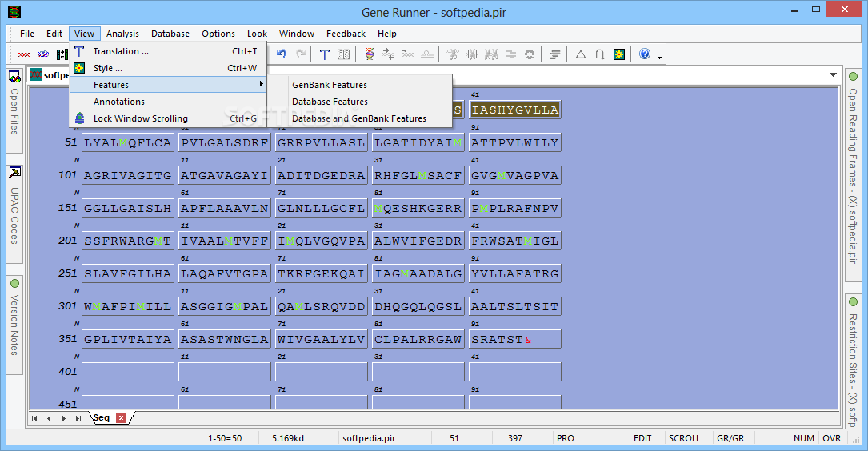Screen dimensions: 868x451
Task: Click the green and black alignment toolbar icon
Action: point(62,54)
